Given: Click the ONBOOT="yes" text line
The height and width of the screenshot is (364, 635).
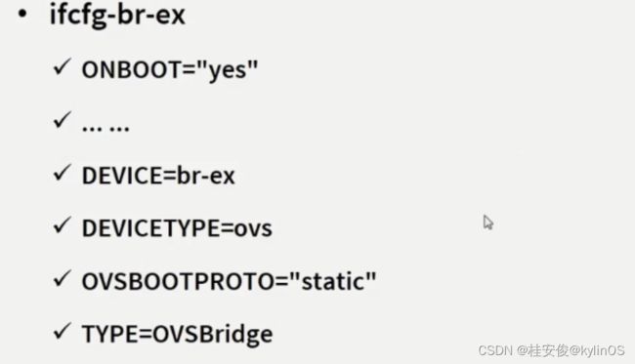Looking at the screenshot, I should [x=170, y=70].
